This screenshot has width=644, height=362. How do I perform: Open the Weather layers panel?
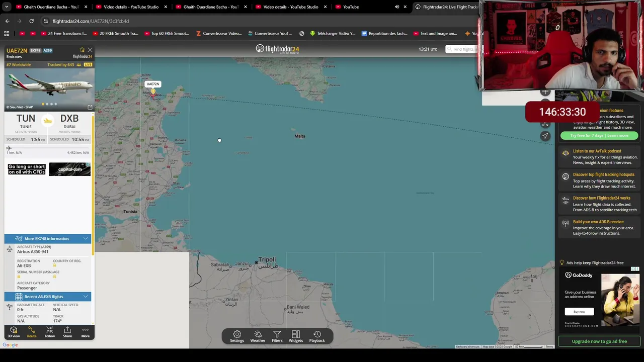258,336
